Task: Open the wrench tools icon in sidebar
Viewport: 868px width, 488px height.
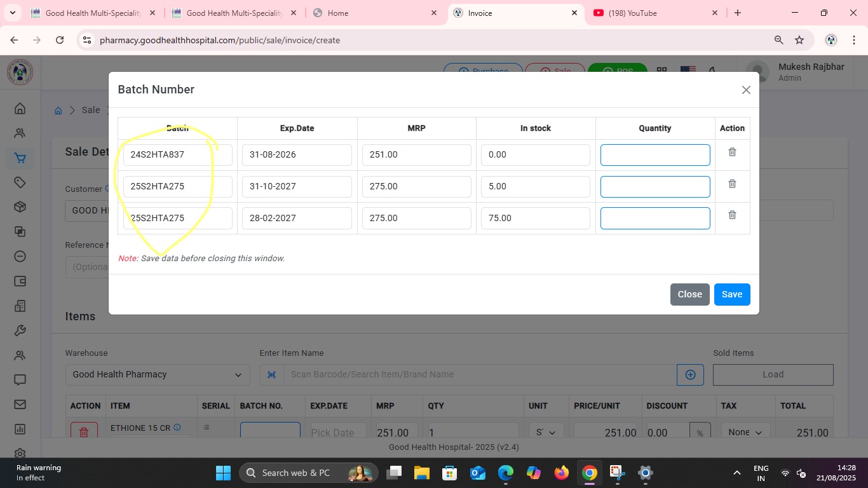Action: pos(20,331)
